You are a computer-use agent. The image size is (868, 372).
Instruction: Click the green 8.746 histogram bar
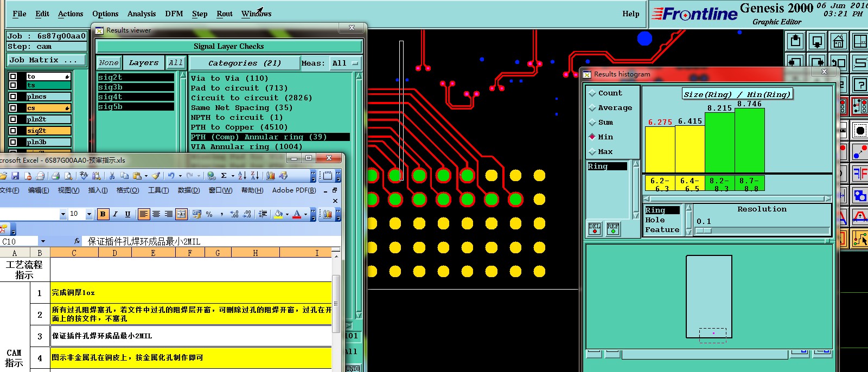point(750,140)
